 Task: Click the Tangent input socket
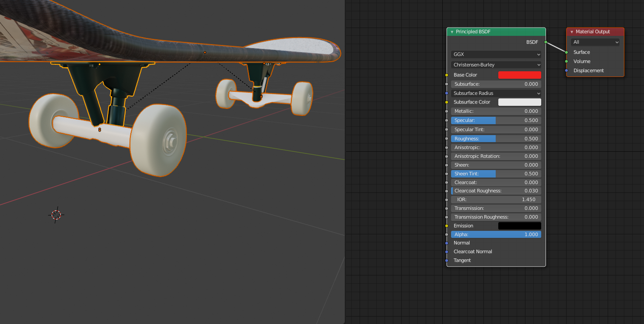point(447,260)
